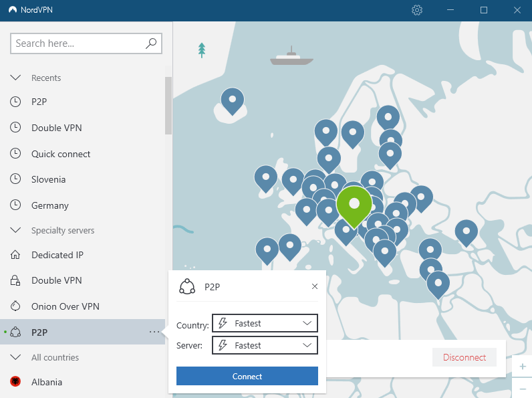Click the Search here input field
This screenshot has height=398, width=532.
86,43
